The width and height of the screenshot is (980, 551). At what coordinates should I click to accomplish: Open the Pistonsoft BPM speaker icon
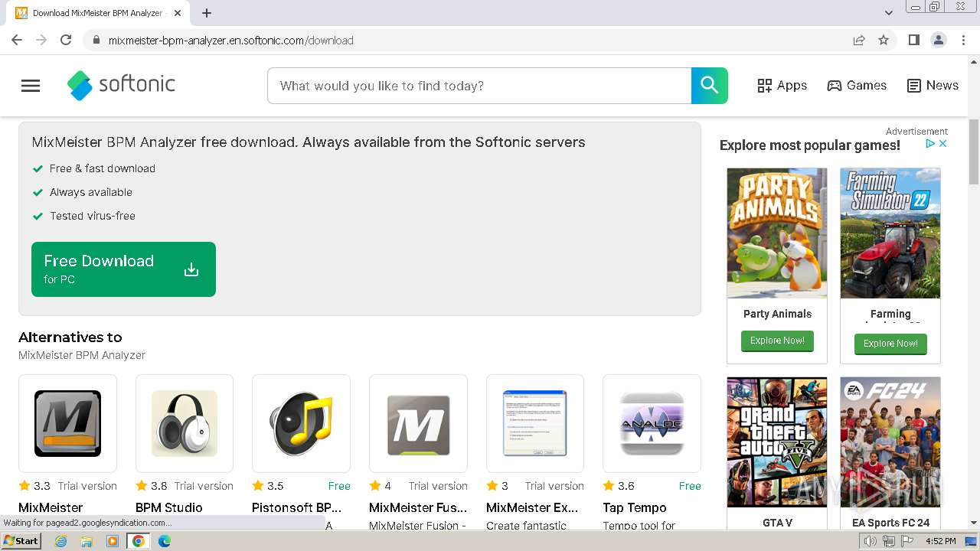tap(301, 423)
